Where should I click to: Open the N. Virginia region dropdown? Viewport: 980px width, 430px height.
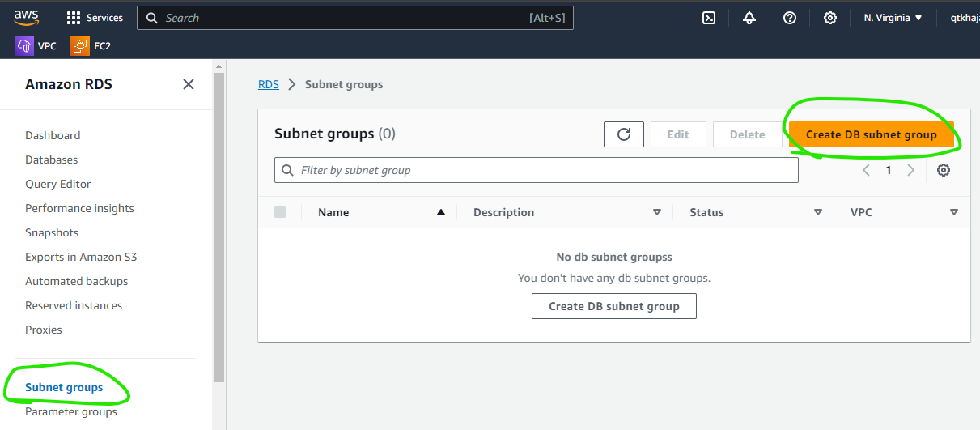pos(893,18)
